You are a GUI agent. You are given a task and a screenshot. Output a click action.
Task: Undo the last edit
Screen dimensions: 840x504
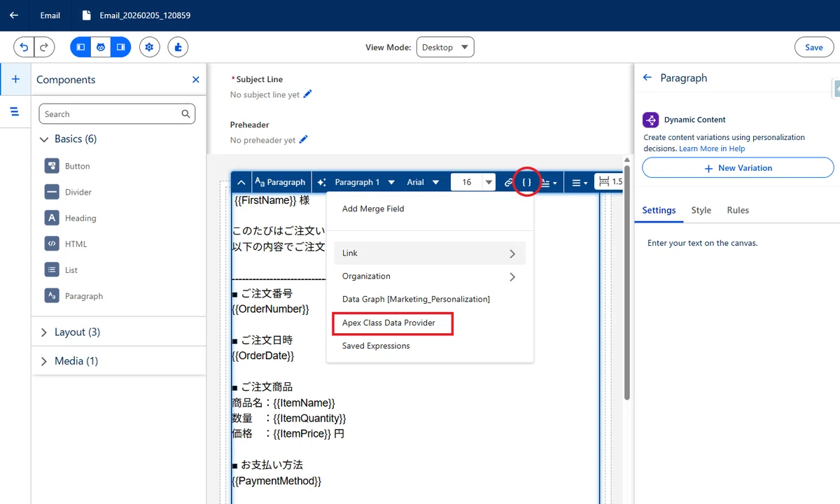pyautogui.click(x=24, y=47)
